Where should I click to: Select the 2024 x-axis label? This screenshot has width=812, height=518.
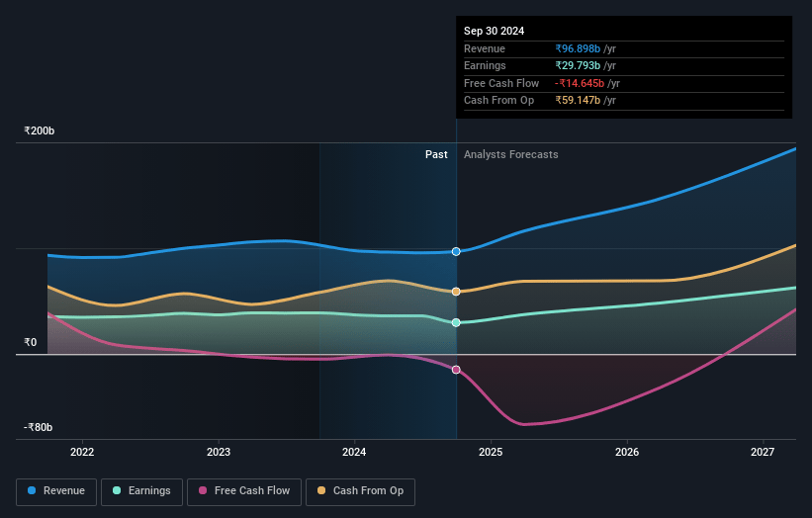point(354,452)
